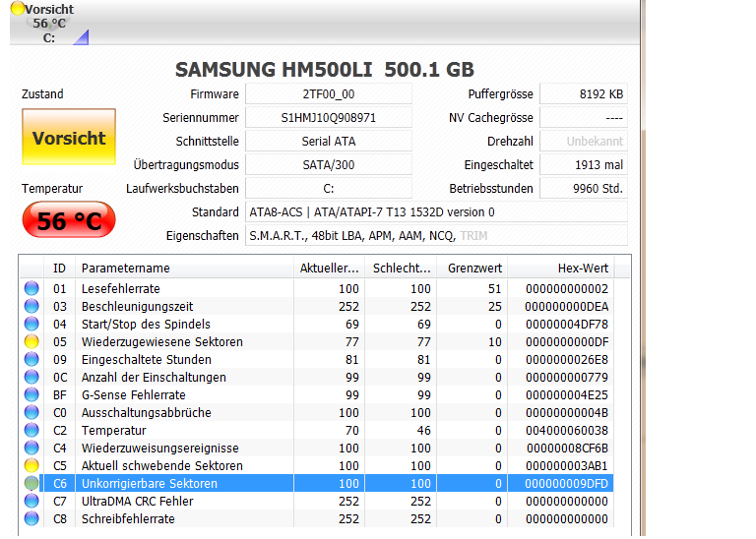Click the Eingeschaltet value 1913 mal
This screenshot has height=539, width=756.
pyautogui.click(x=584, y=164)
